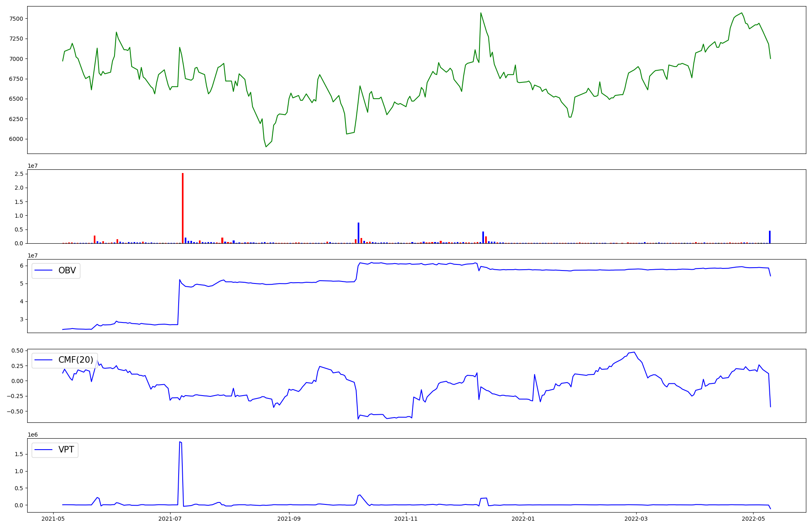Click the 2022-05 x-axis date label
812x528 pixels.
coord(753,519)
